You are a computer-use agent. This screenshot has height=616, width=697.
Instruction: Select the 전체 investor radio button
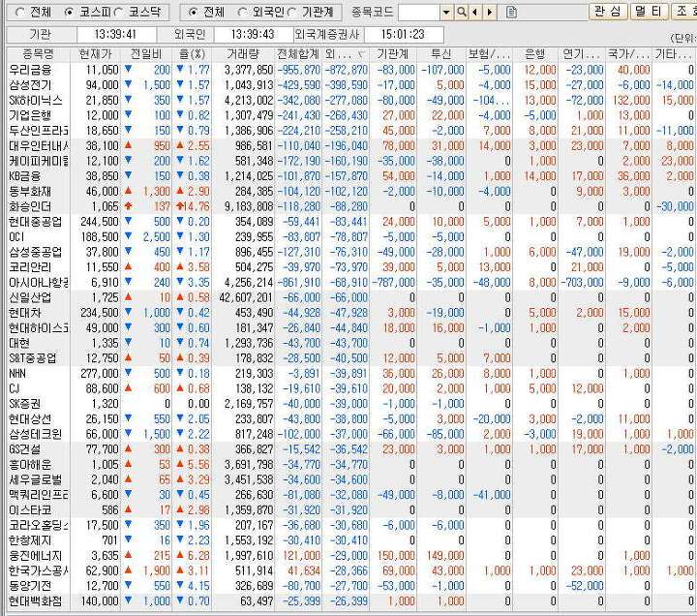pyautogui.click(x=193, y=12)
